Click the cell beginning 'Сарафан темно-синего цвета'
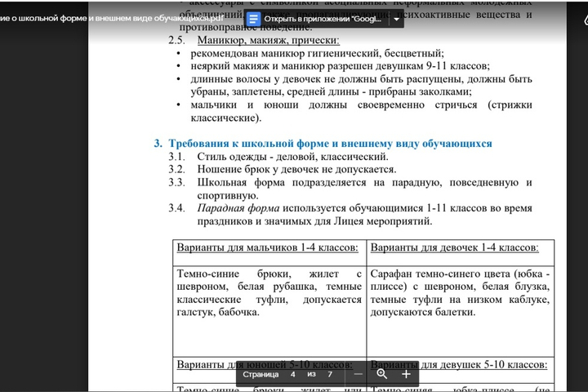Screen dimensions: 588x392 [461, 311]
